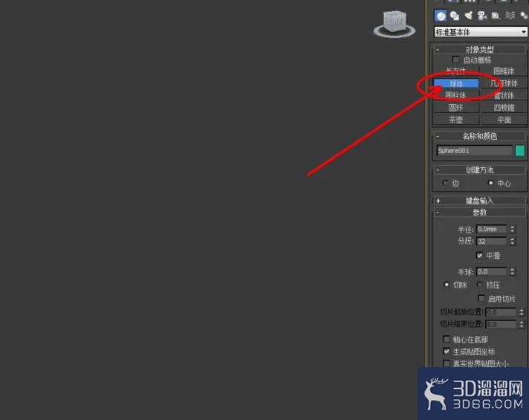This screenshot has width=529, height=420.
Task: Click the 四棱锥 object button
Action: point(503,108)
